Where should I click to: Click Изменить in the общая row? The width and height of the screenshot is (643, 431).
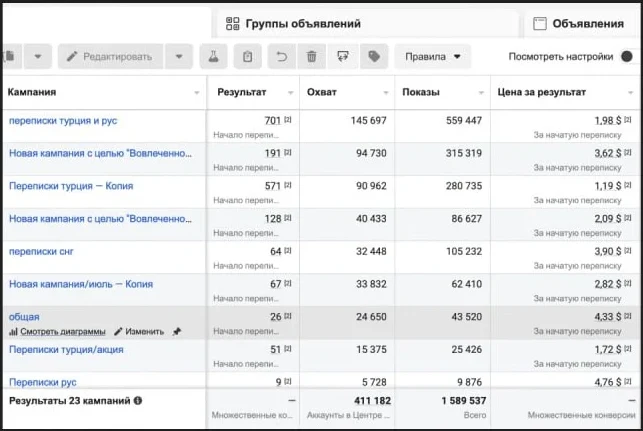(x=139, y=331)
